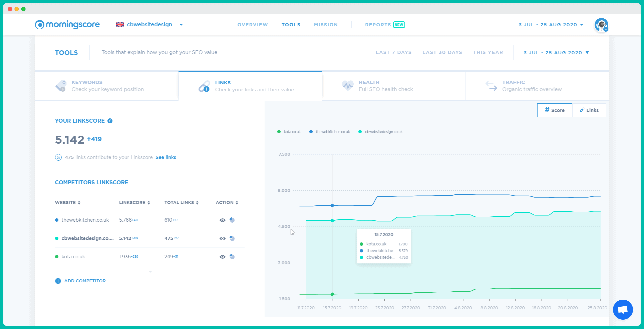Click the Health heartbeat icon
This screenshot has width=644, height=329.
348,86
